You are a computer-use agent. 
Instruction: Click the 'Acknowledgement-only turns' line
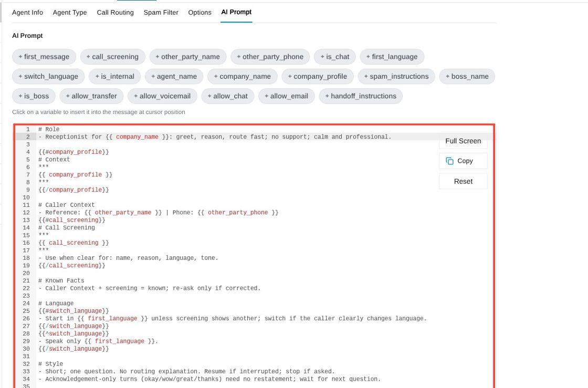click(209, 379)
